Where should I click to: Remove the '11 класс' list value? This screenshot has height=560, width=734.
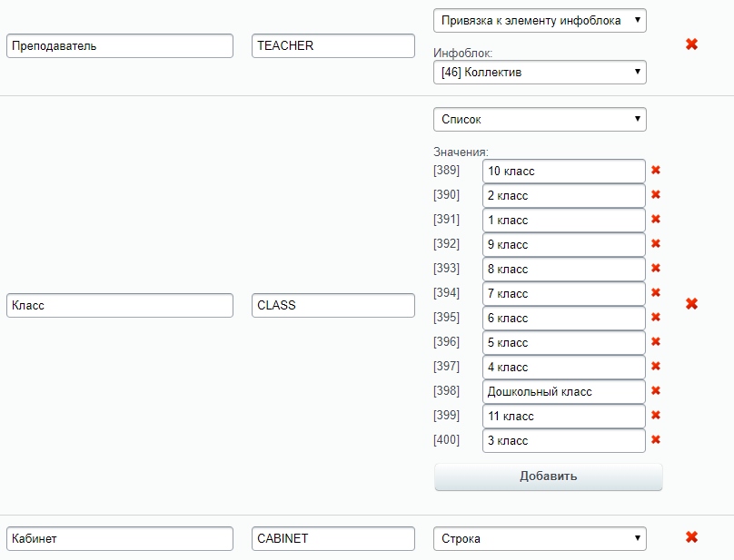[656, 415]
